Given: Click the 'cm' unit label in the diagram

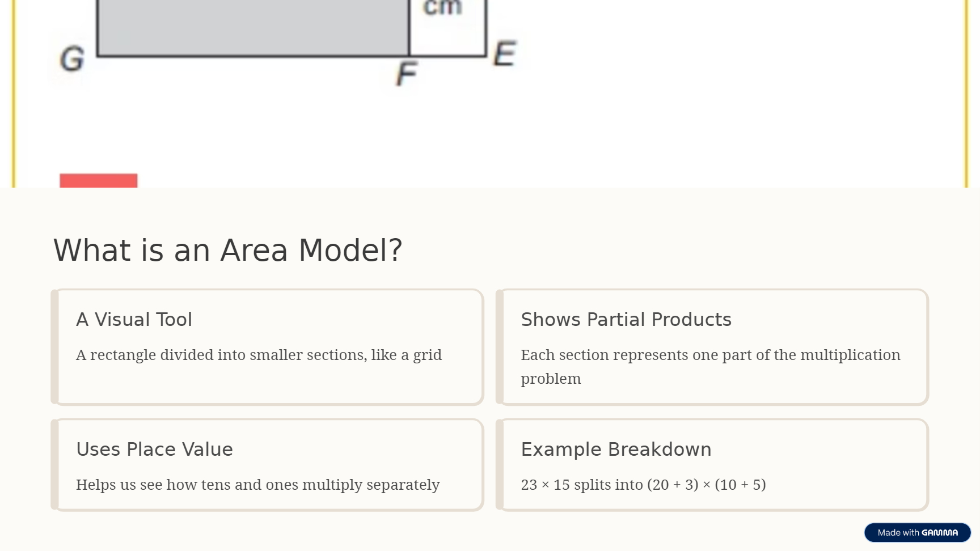Looking at the screenshot, I should [x=442, y=8].
